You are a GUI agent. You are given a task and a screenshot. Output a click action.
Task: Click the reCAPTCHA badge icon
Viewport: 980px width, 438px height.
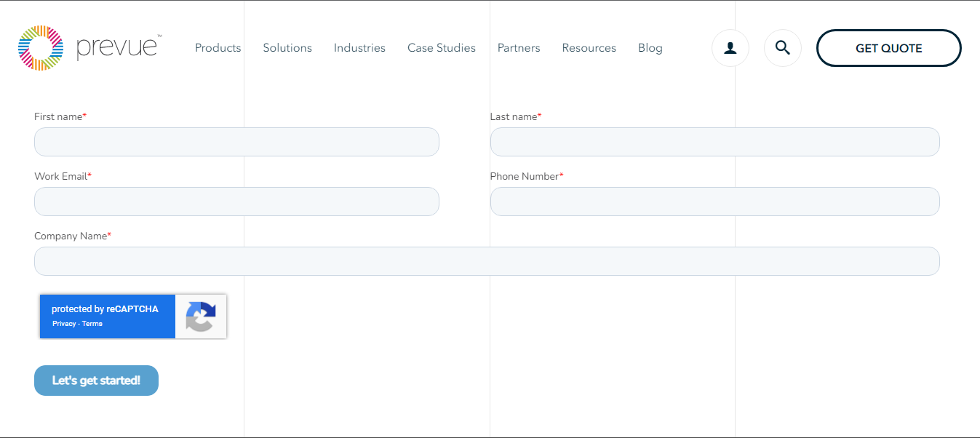coord(200,316)
